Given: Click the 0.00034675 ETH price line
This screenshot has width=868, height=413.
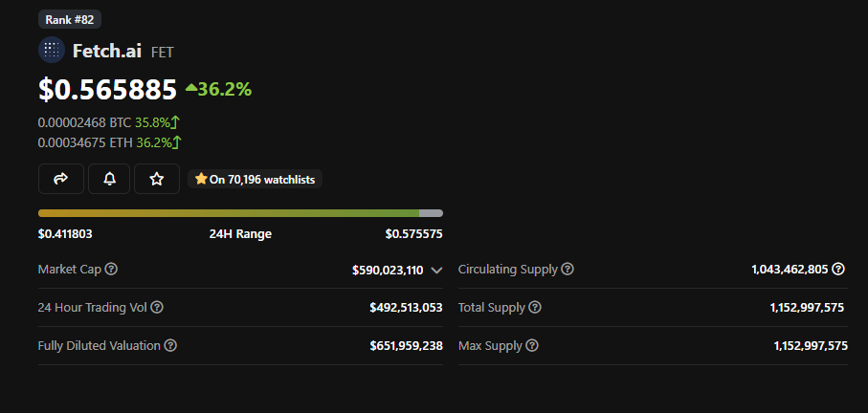Looking at the screenshot, I should (84, 142).
